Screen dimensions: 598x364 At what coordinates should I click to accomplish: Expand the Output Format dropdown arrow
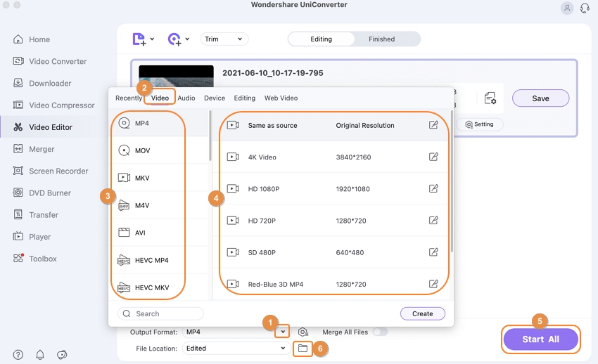(x=283, y=332)
